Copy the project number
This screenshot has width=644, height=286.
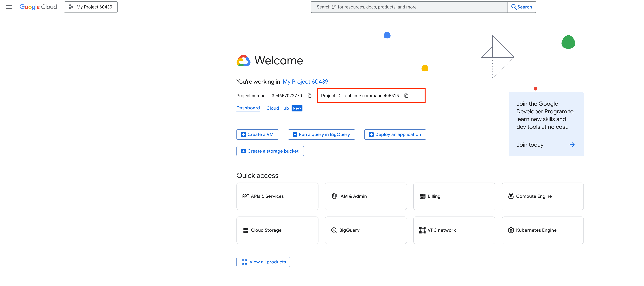pyautogui.click(x=309, y=96)
